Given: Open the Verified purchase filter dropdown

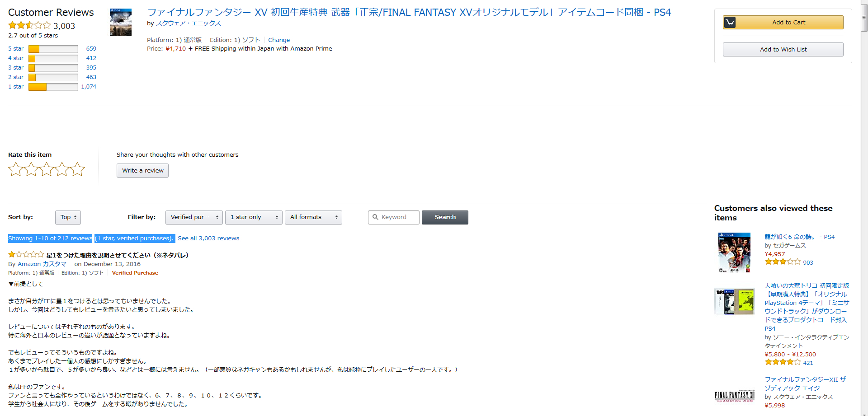Looking at the screenshot, I should 194,217.
